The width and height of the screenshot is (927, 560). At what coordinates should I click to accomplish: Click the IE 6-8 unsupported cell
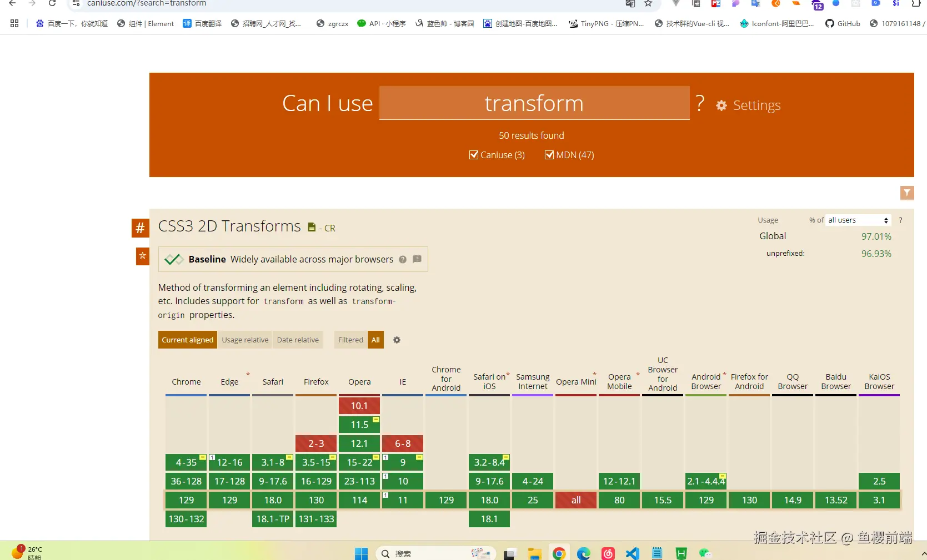[403, 443]
